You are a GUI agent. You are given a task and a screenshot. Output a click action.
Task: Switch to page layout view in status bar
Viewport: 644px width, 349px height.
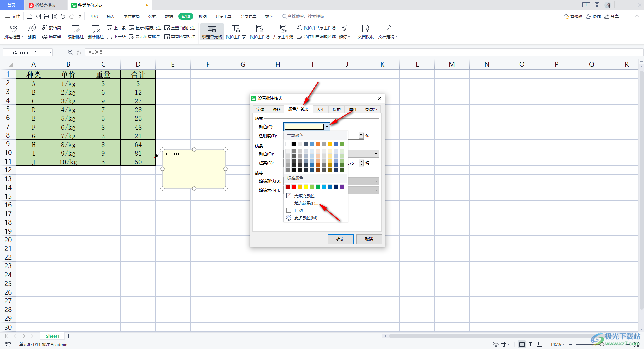(x=530, y=344)
